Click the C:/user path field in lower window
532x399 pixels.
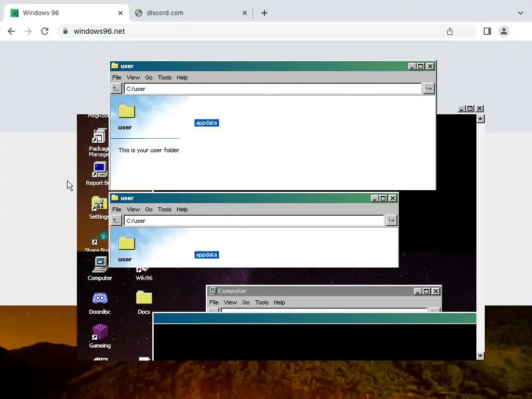[x=254, y=220]
